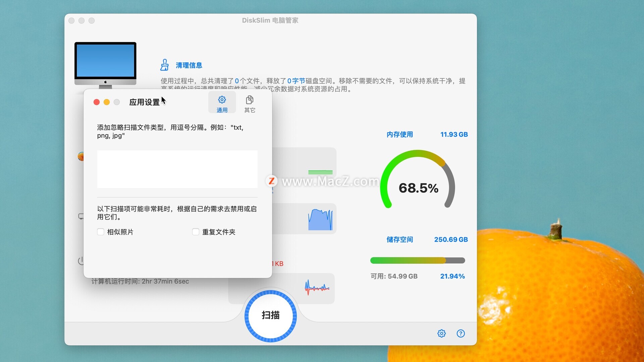The height and width of the screenshot is (362, 644).
Task: Enable the 相似照片 checkbox
Action: (101, 232)
